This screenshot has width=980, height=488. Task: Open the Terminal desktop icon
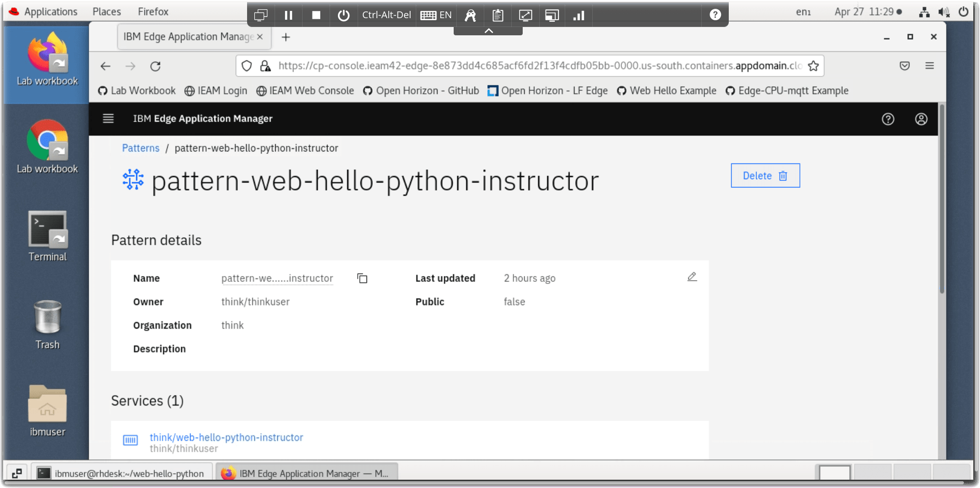(x=47, y=236)
